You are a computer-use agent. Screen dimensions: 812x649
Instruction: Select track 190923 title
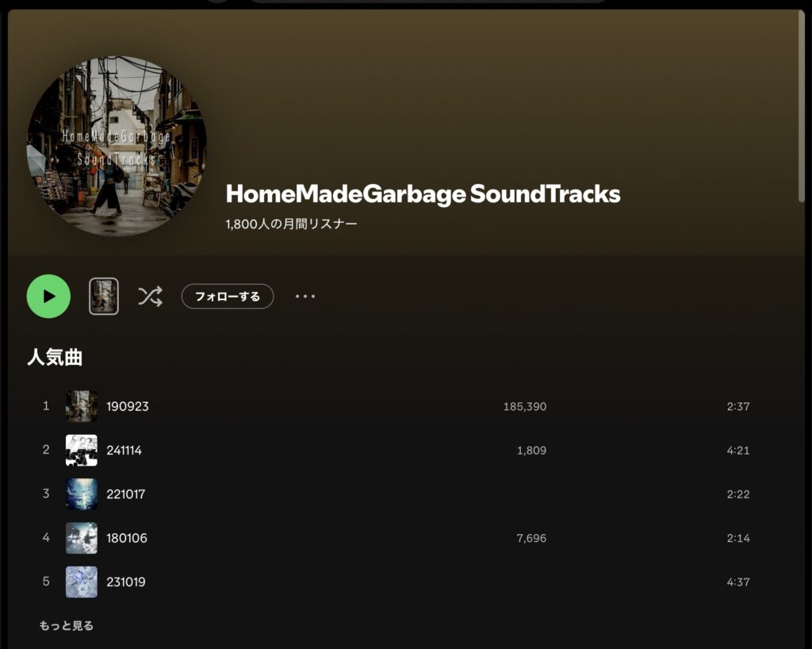click(128, 406)
